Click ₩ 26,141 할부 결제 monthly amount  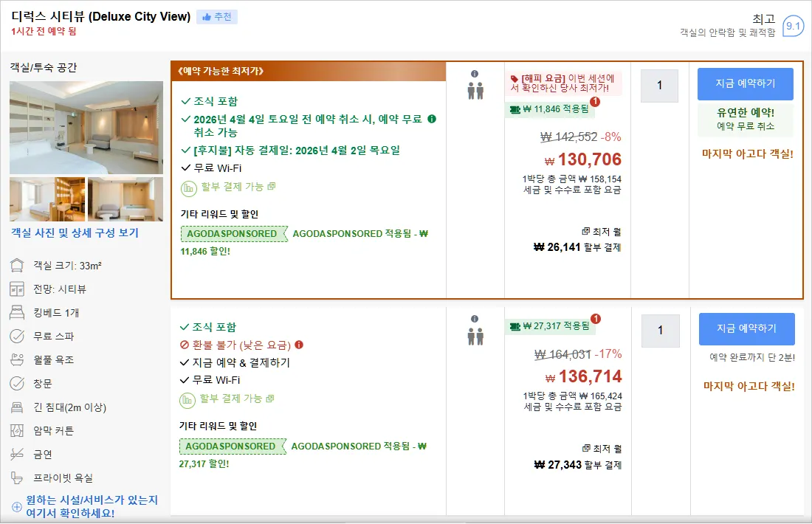[577, 247]
